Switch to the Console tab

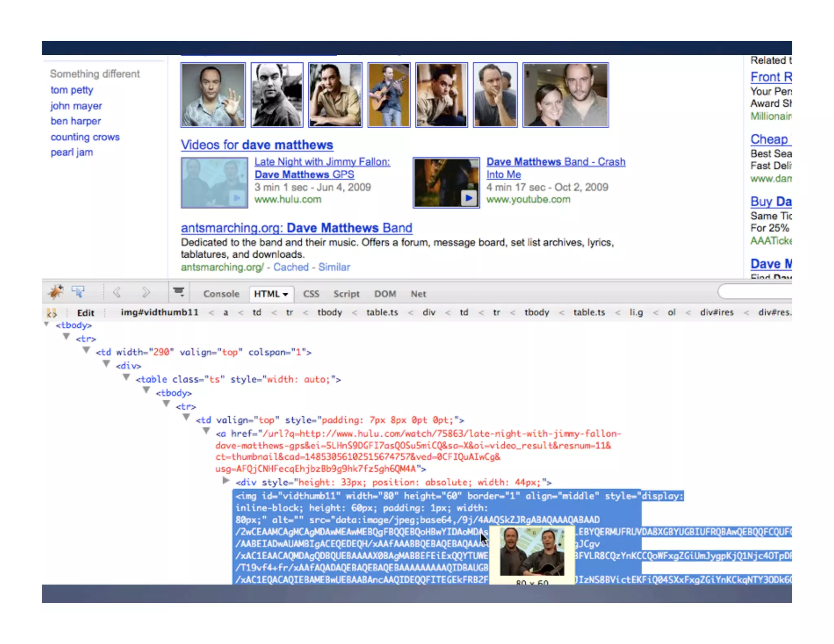coord(221,294)
